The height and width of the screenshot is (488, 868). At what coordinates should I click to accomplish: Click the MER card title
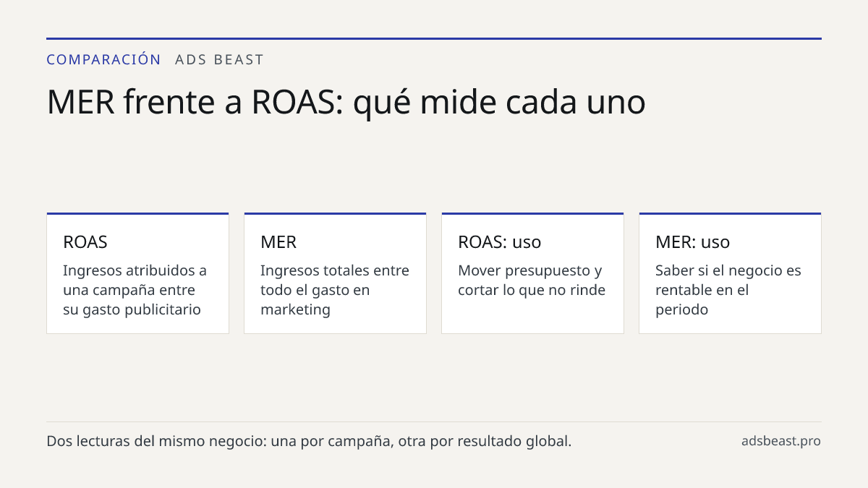pyautogui.click(x=278, y=241)
